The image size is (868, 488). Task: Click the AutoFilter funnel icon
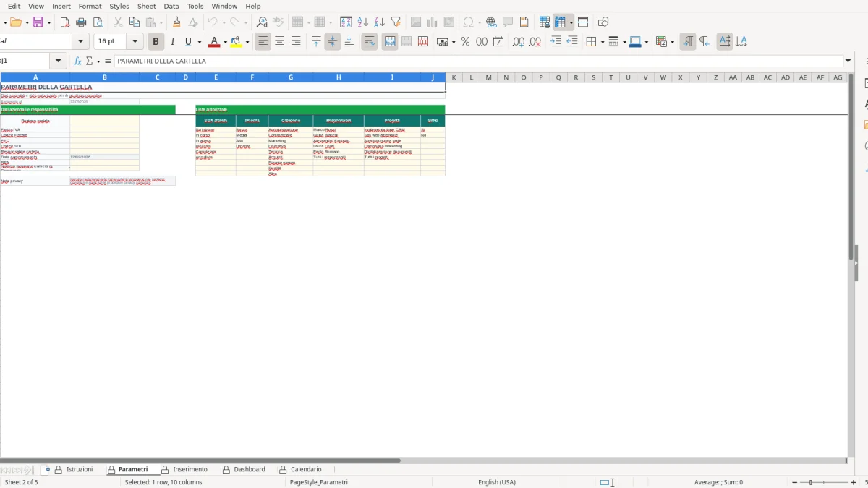(x=396, y=22)
